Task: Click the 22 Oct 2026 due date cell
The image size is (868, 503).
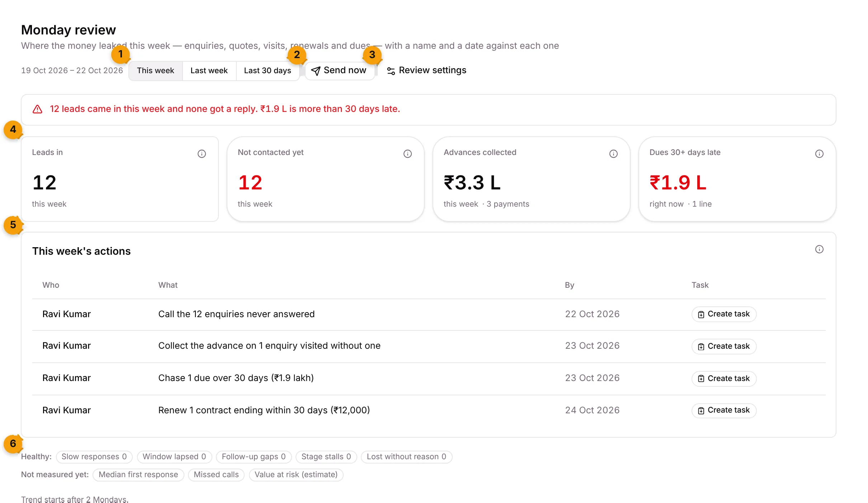Action: click(x=592, y=314)
